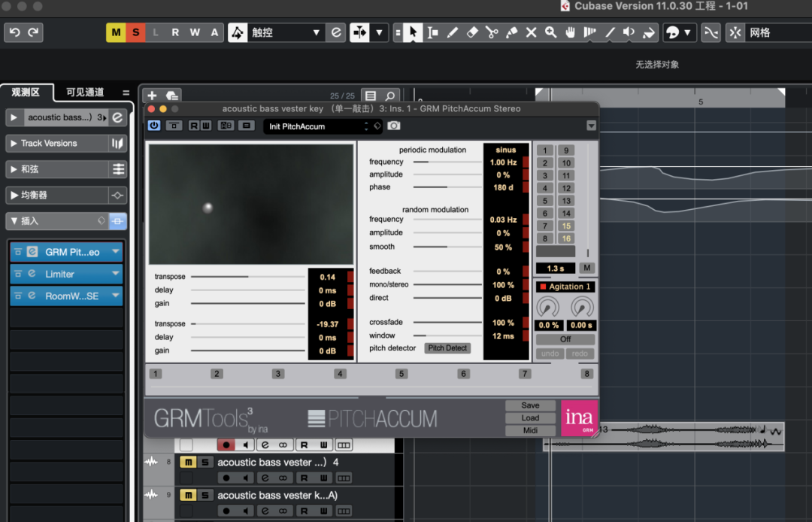Click the M button beside 1.3 s

pos(586,268)
